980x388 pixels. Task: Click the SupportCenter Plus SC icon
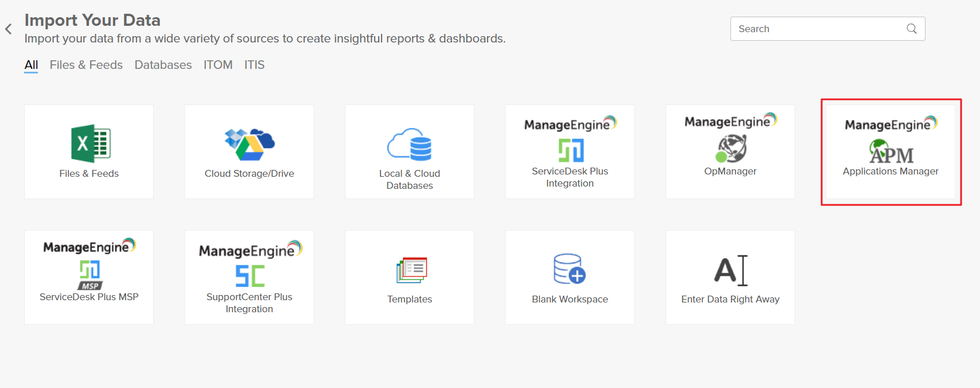250,276
